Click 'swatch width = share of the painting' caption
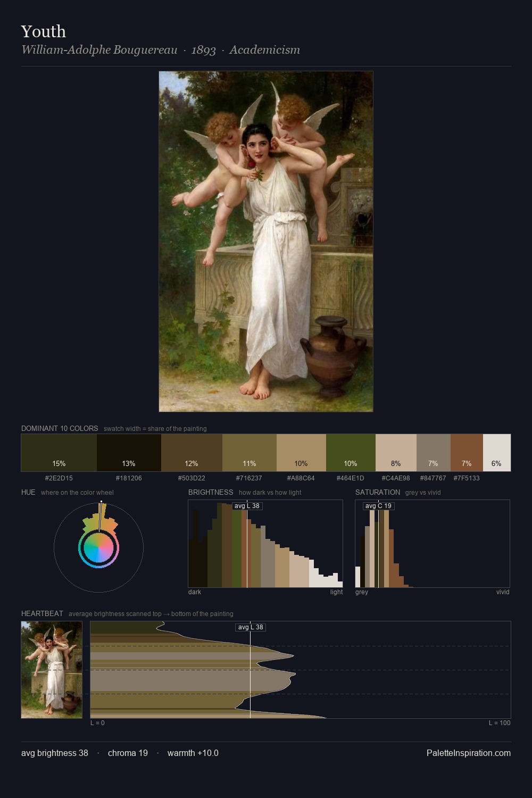 tap(155, 429)
